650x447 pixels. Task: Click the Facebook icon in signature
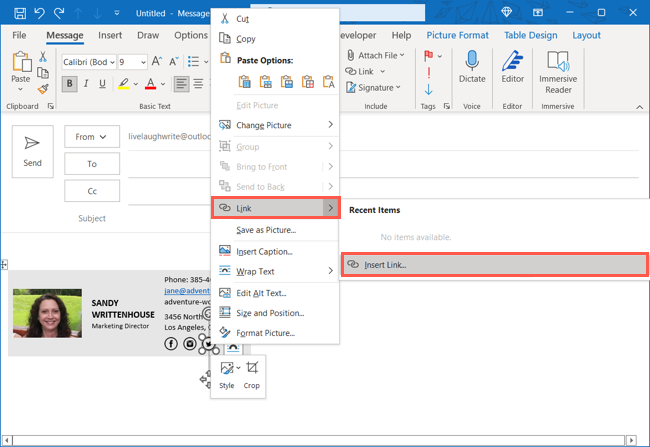[x=172, y=343]
